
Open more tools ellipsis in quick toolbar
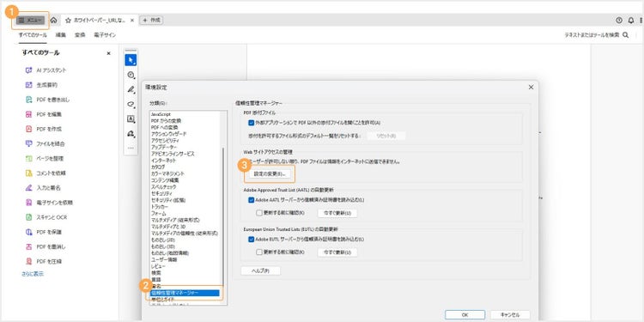tap(131, 148)
